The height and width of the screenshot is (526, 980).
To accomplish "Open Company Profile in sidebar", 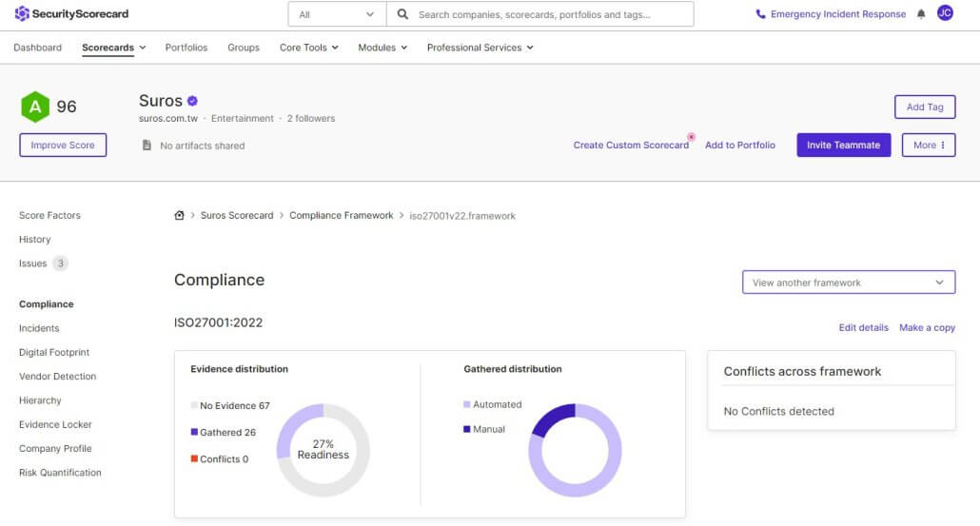I will (x=55, y=449).
